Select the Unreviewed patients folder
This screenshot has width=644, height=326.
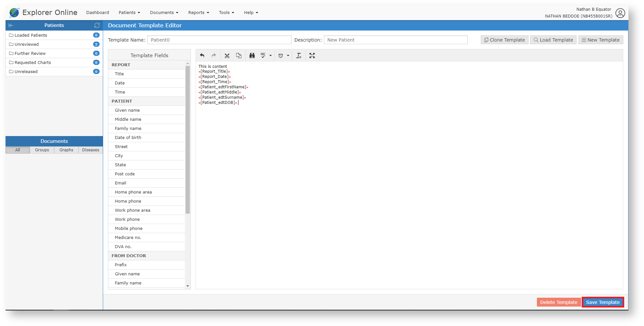point(27,44)
